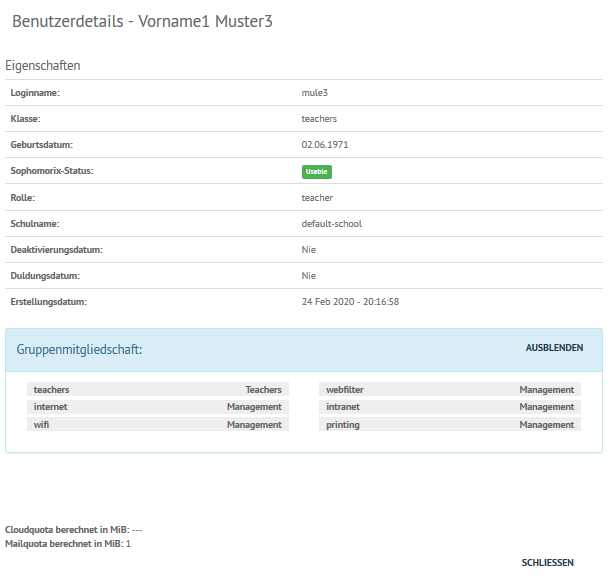Click the Teachers type of teachers group

[263, 390]
